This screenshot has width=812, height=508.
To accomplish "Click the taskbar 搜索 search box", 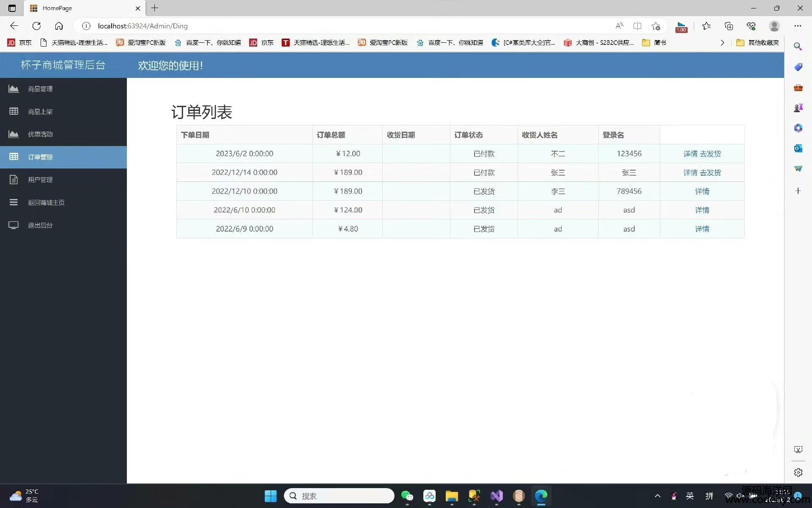I will click(339, 496).
